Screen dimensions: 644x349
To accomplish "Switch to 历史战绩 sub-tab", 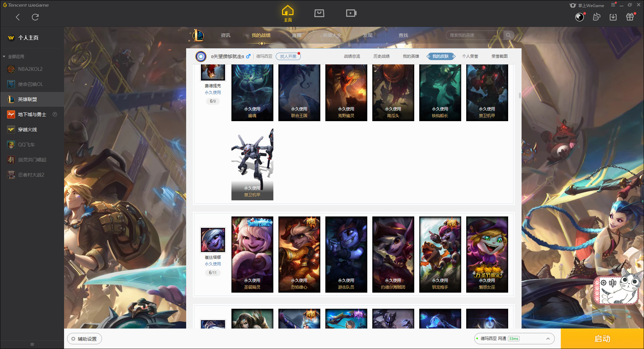I will click(x=381, y=56).
